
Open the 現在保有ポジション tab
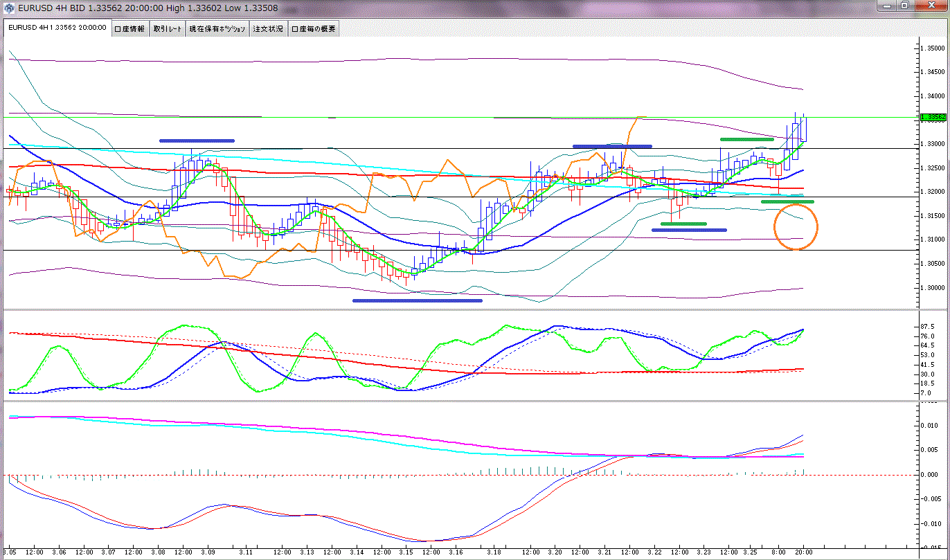[217, 29]
